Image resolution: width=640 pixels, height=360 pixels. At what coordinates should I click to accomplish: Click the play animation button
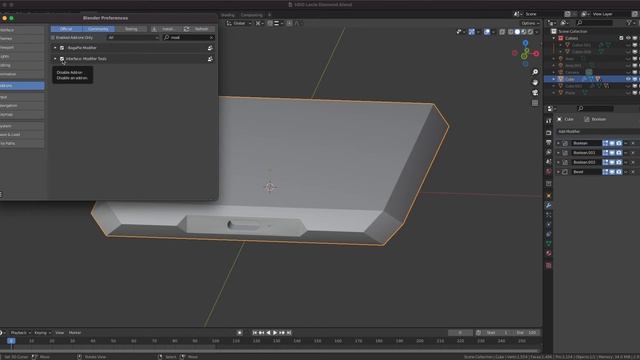tap(275, 333)
